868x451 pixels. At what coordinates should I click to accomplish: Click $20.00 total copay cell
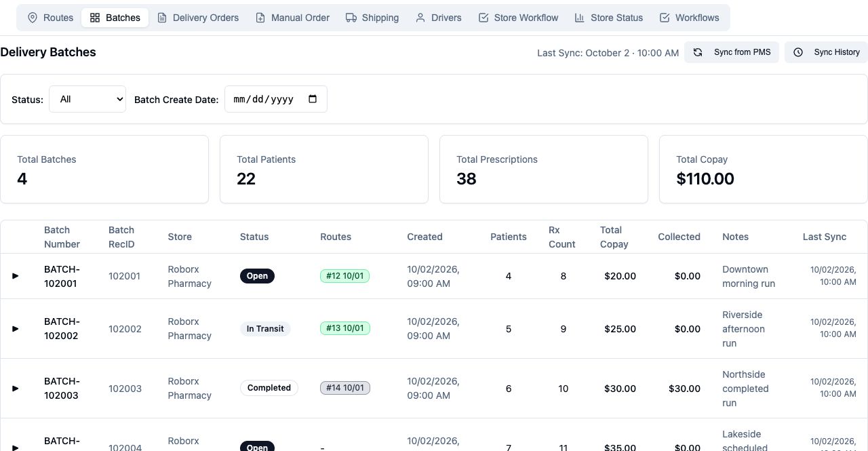tap(620, 276)
